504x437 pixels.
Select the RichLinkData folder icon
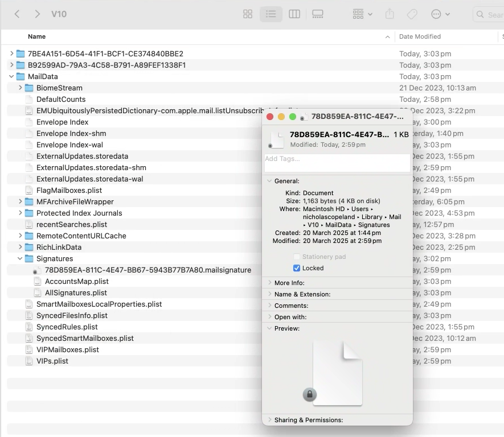(x=29, y=247)
